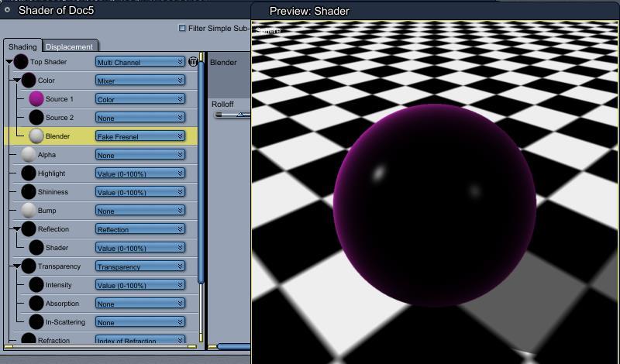
Task: Click the Absorption sub-channel sphere icon
Action: (x=36, y=303)
